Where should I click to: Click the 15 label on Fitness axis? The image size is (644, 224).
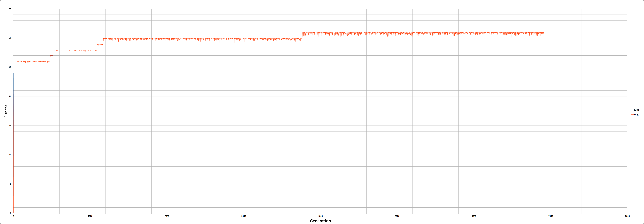pos(10,126)
